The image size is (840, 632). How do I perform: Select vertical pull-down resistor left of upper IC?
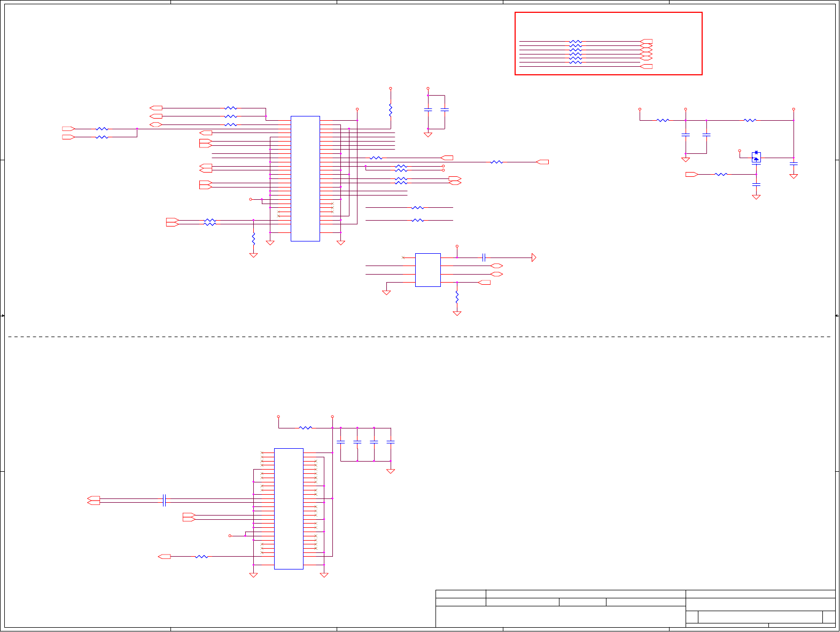[253, 238]
